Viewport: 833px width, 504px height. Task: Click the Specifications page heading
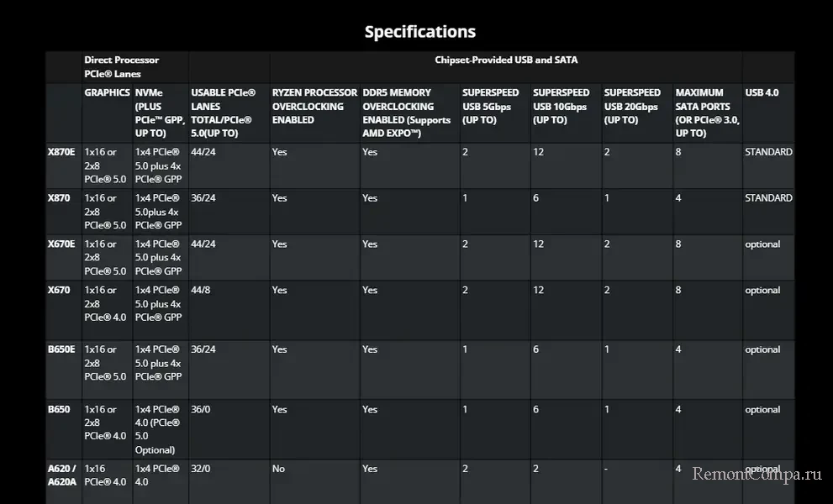(x=419, y=32)
